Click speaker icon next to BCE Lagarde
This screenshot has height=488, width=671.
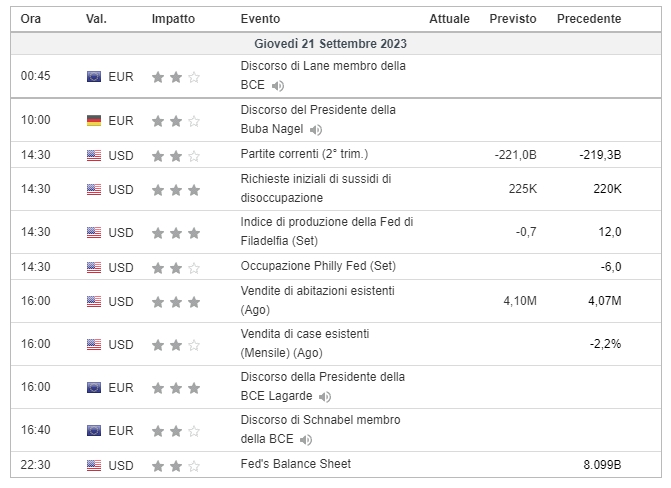tap(325, 397)
